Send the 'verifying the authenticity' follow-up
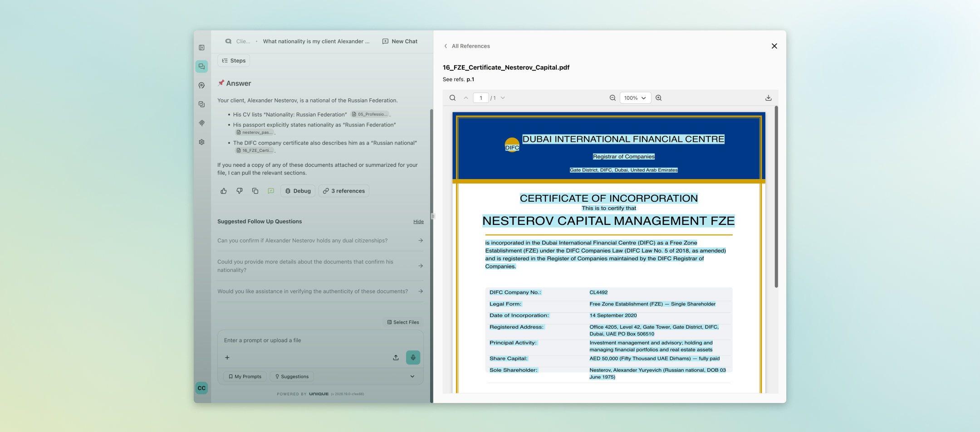 (320, 291)
